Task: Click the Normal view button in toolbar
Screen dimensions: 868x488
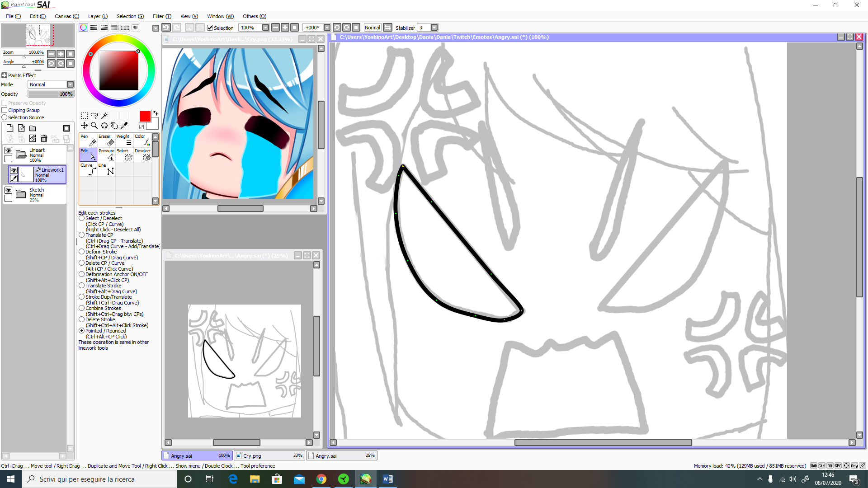Action: [x=372, y=28]
